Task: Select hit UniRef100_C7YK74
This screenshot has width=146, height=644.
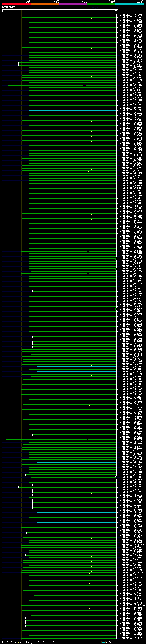Action: pos(131,570)
